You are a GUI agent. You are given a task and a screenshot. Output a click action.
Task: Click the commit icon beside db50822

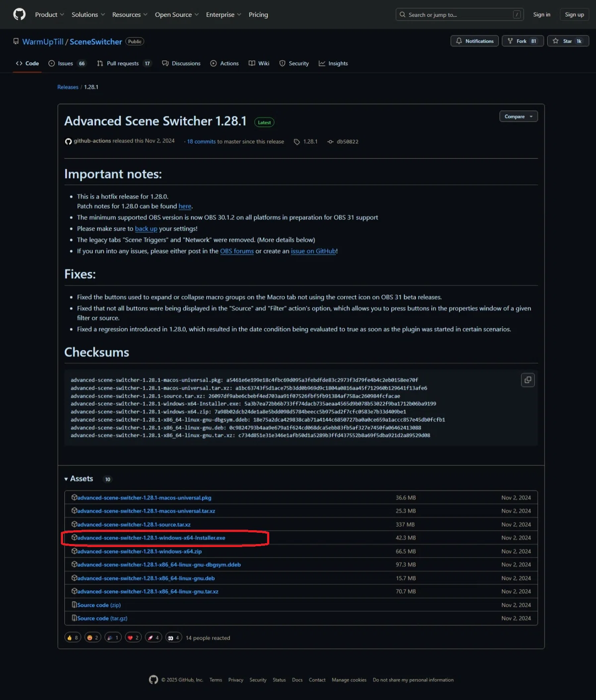[330, 142]
